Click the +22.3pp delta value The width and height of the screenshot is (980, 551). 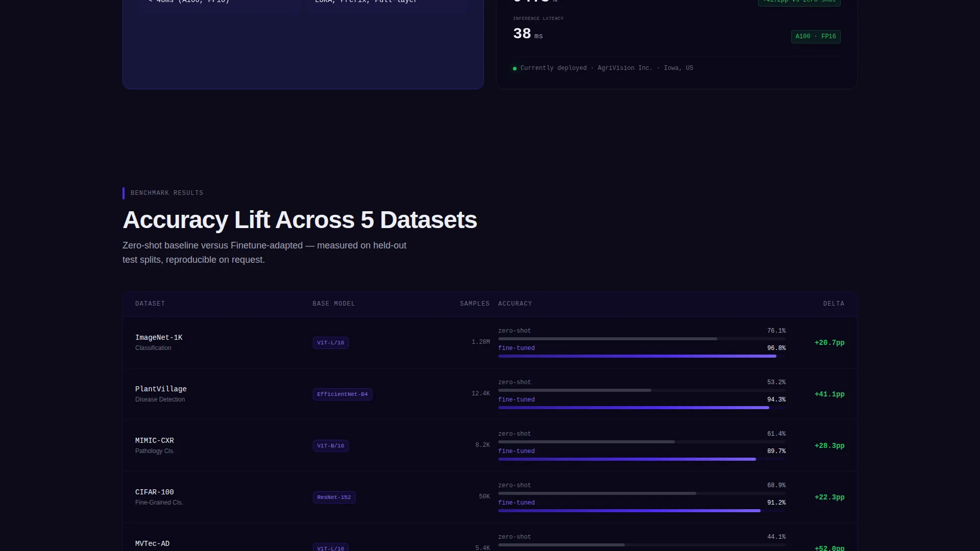pos(829,497)
